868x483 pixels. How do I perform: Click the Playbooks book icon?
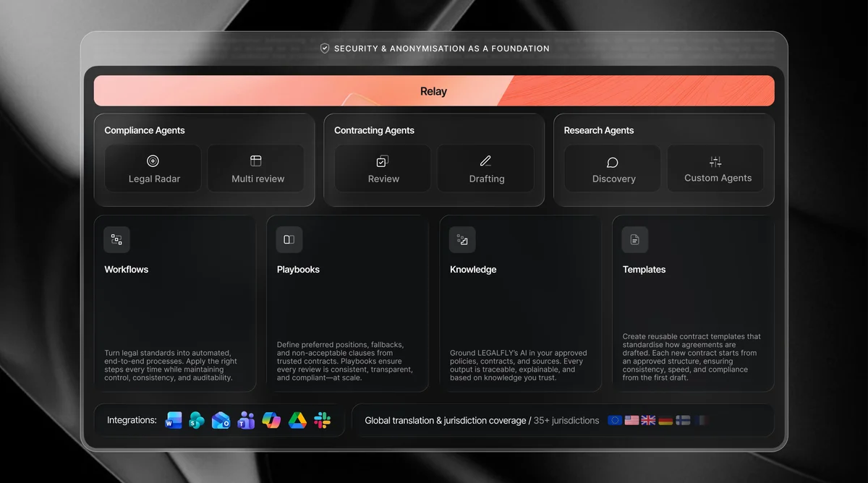289,239
